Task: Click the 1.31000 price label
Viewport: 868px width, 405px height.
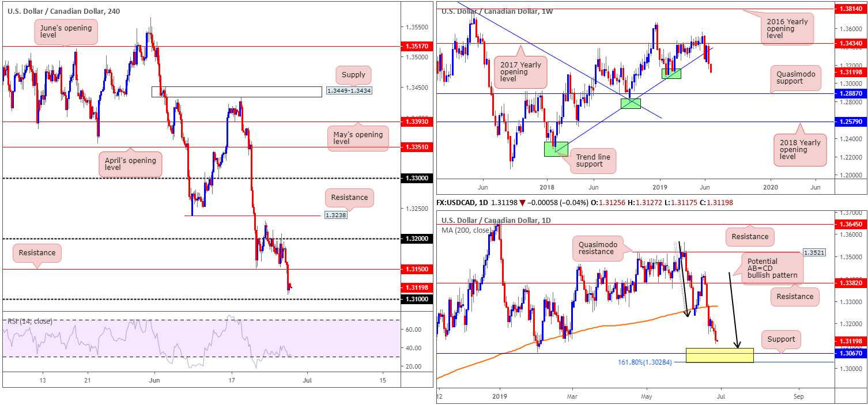Action: click(x=416, y=299)
